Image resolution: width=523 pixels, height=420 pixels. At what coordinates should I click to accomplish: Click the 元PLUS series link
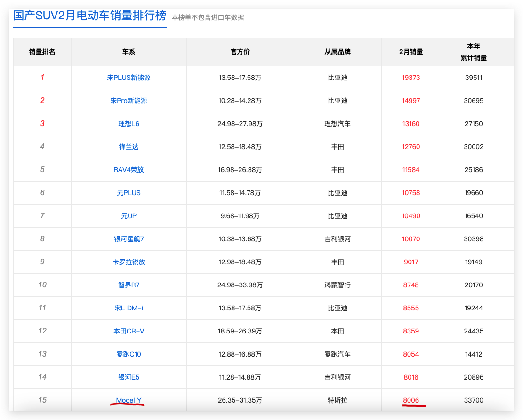click(x=129, y=193)
